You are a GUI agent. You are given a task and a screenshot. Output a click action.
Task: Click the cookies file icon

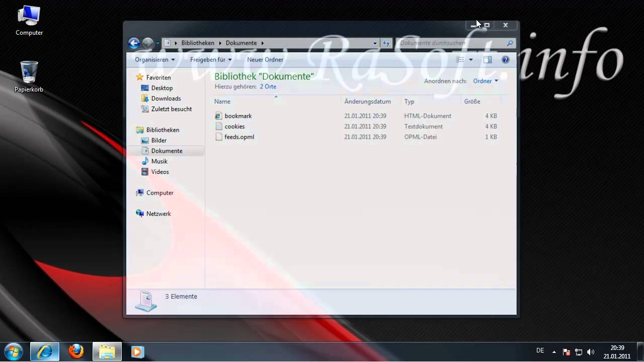[x=218, y=127]
